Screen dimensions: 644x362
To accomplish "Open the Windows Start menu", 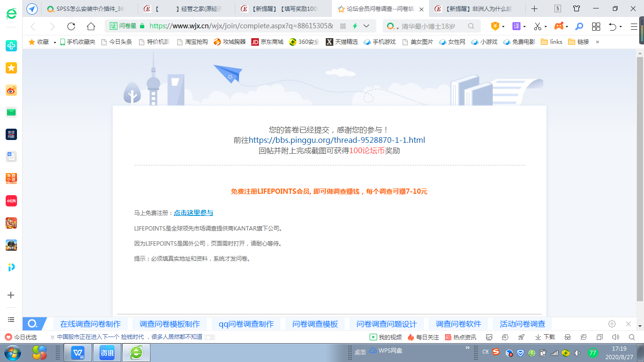I will tap(12, 352).
